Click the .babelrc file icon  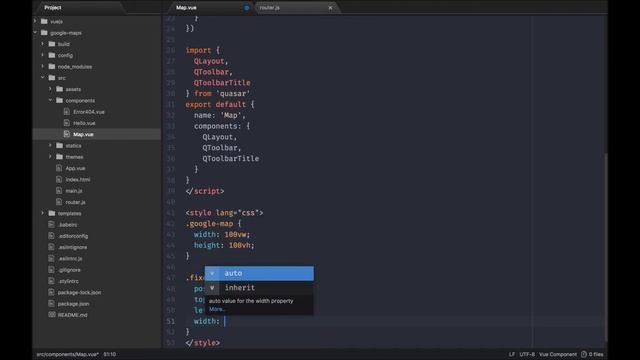click(51, 224)
